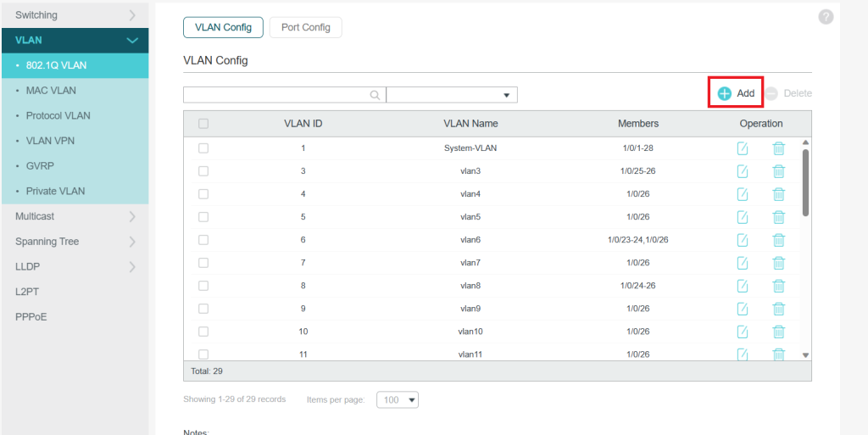Tick the select-all checkbox in table header
Image resolution: width=868 pixels, height=435 pixels.
click(x=203, y=124)
